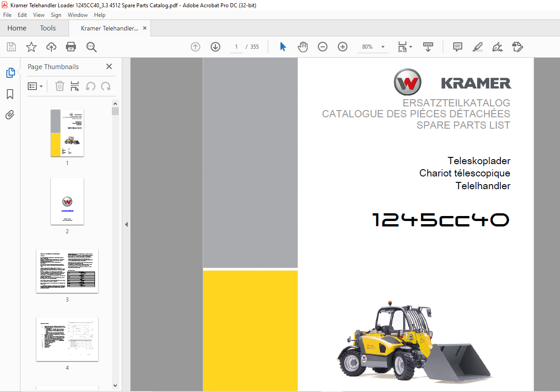Zoom in with the plus icon
Viewport: 560px width, 392px height.
click(x=343, y=47)
